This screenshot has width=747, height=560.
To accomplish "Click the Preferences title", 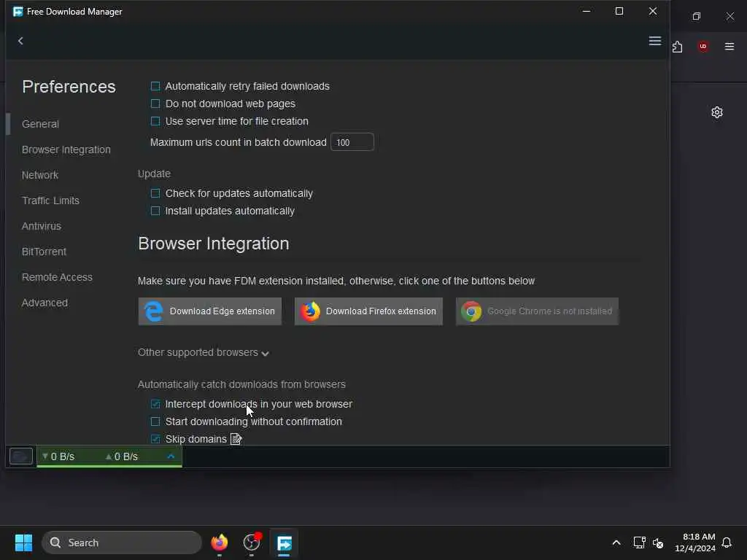I will click(69, 87).
